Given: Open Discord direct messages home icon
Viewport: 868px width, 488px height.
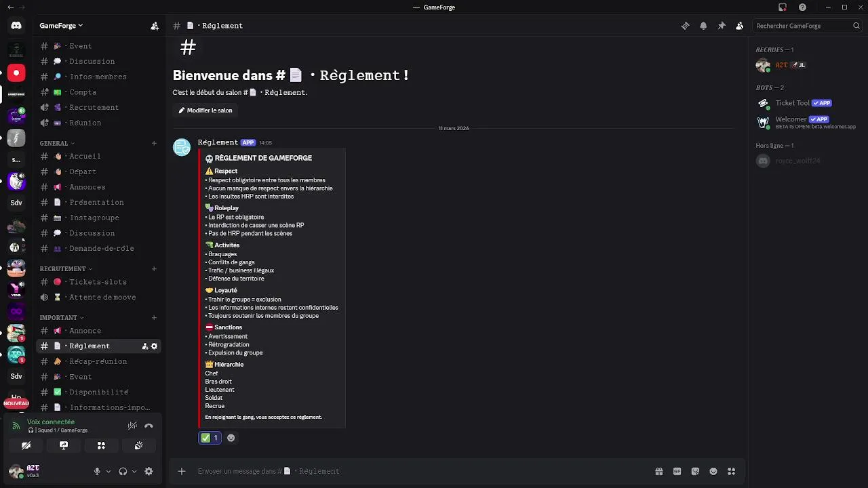Looking at the screenshot, I should click(16, 26).
